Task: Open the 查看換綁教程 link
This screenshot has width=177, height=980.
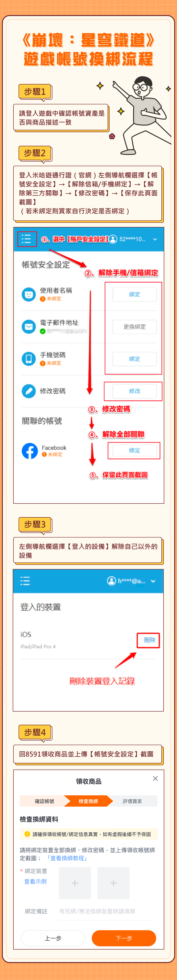Action: pyautogui.click(x=67, y=858)
